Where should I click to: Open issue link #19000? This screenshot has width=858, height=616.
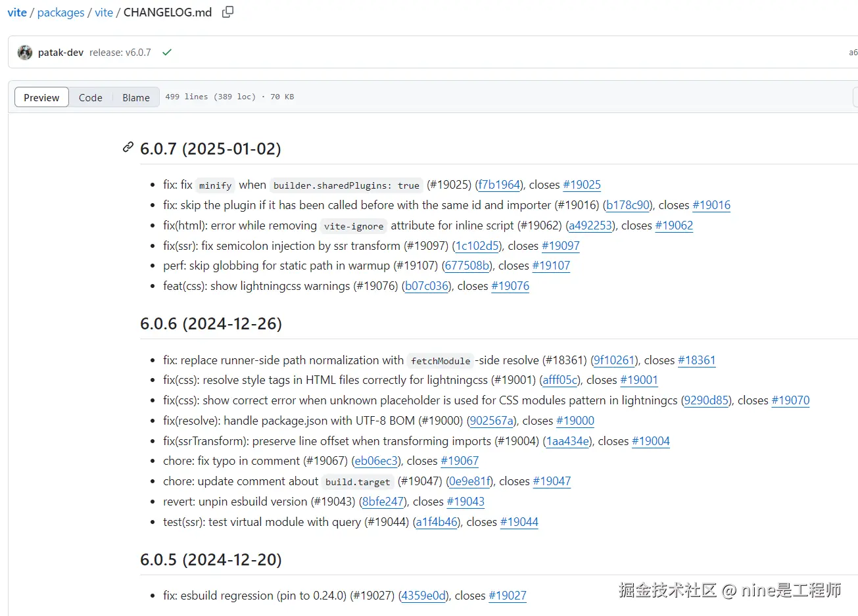tap(575, 421)
